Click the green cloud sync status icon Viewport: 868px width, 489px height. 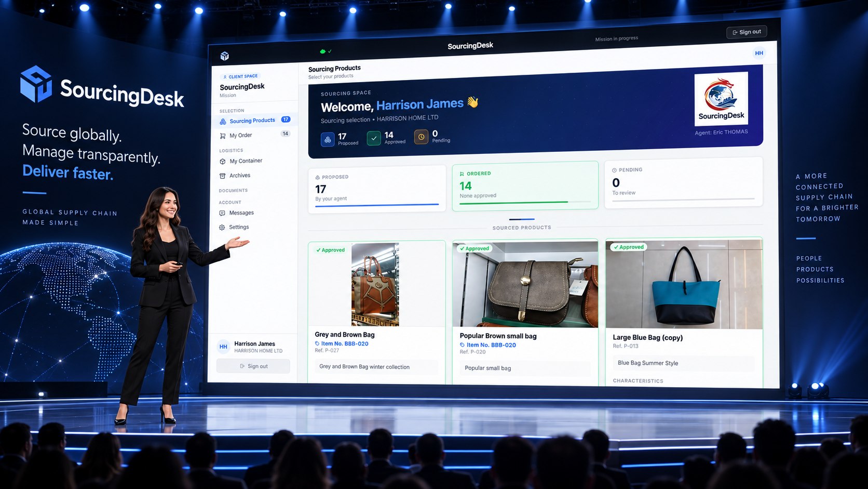(323, 51)
